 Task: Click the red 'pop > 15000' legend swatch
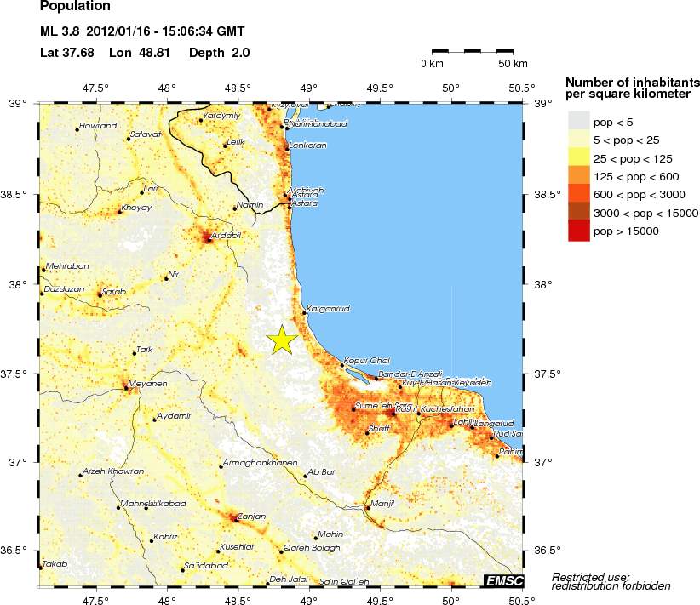coord(579,231)
